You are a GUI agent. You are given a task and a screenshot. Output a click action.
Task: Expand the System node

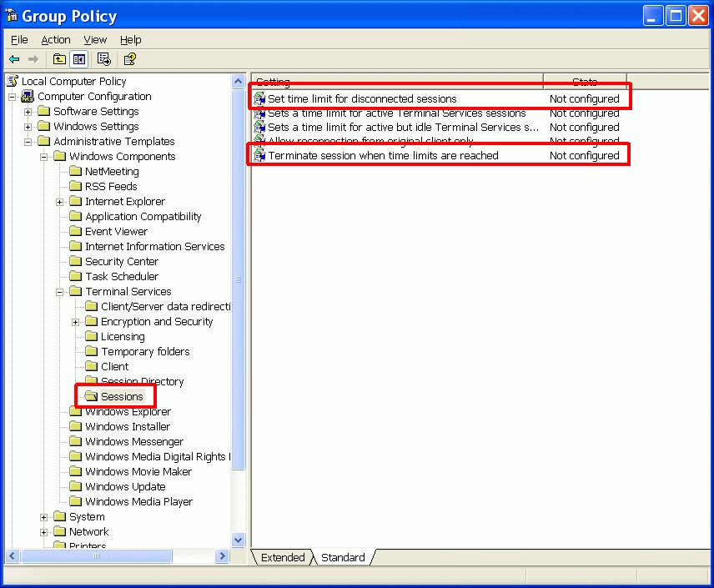coord(43,517)
